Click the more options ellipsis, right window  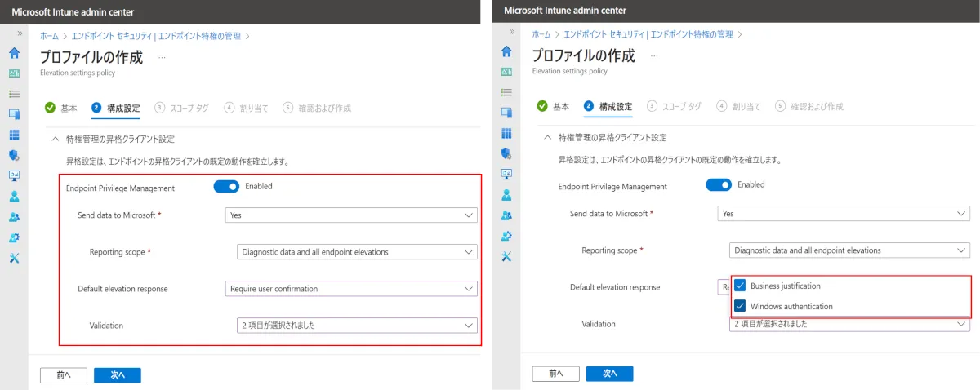click(654, 55)
